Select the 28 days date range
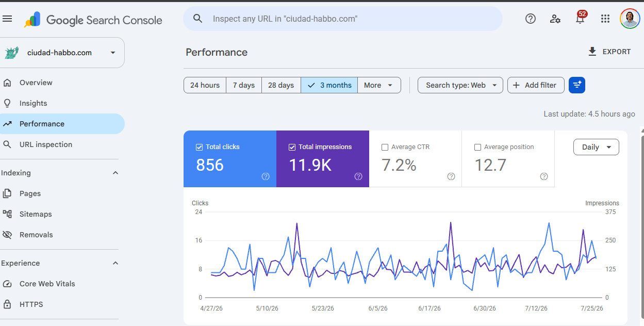Screen dimensions: 644x326 click(x=281, y=85)
